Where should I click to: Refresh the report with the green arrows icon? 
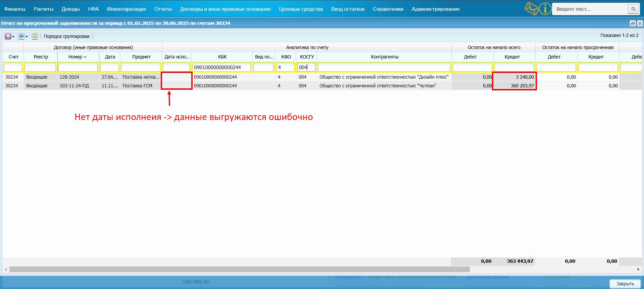[x=35, y=36]
